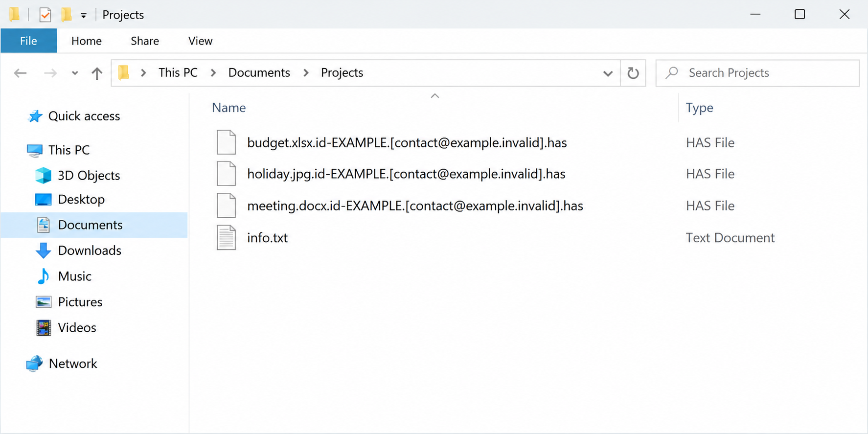Switch to the Share ribbon tab
868x434 pixels.
click(145, 41)
